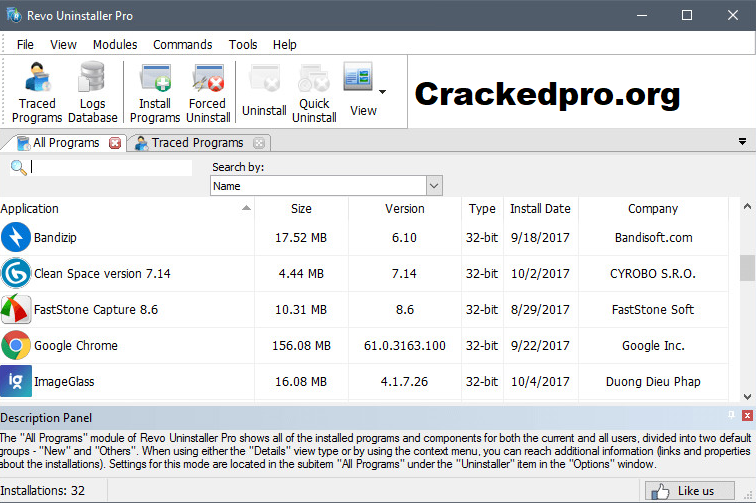Pin the Description Panel
756x503 pixels.
731,415
